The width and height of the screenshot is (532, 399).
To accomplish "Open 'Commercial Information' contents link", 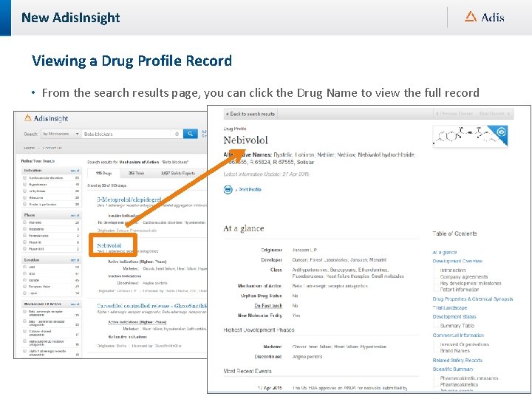I will (458, 335).
